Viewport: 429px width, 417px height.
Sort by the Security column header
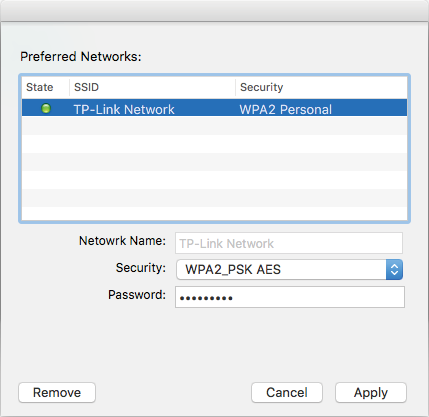(x=321, y=87)
